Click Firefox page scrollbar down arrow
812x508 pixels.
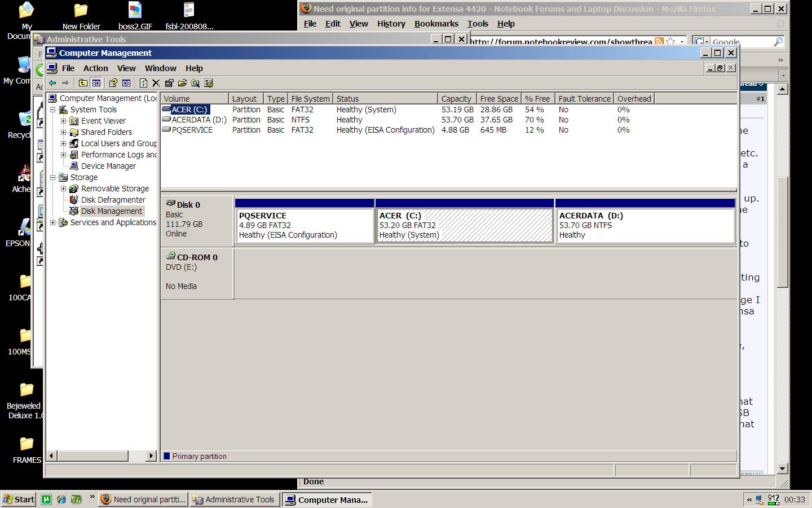782,468
